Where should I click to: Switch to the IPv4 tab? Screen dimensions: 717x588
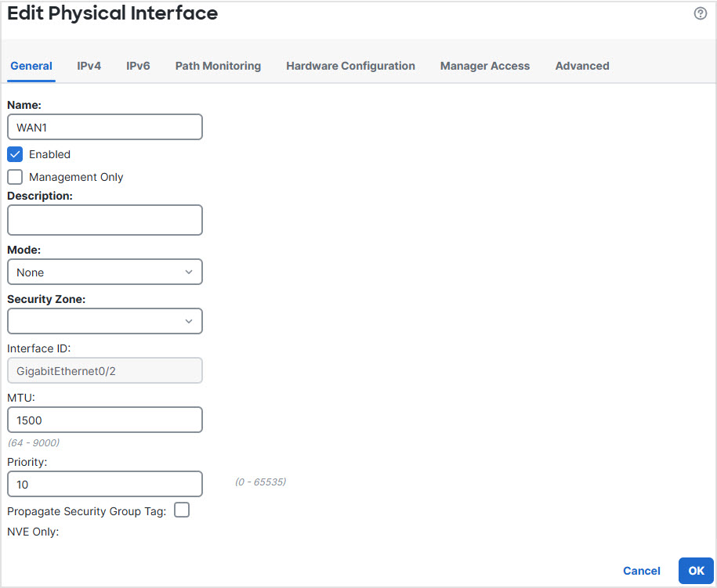[x=89, y=66]
